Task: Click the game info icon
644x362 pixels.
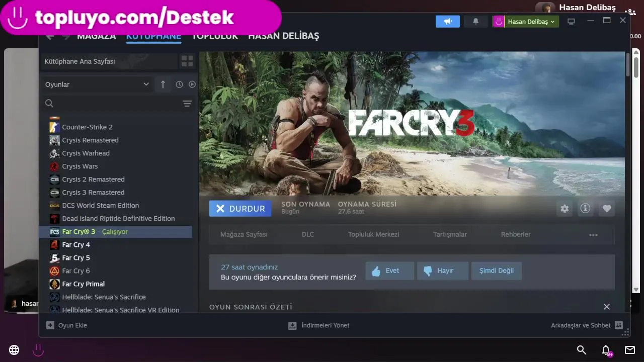Action: 585,209
